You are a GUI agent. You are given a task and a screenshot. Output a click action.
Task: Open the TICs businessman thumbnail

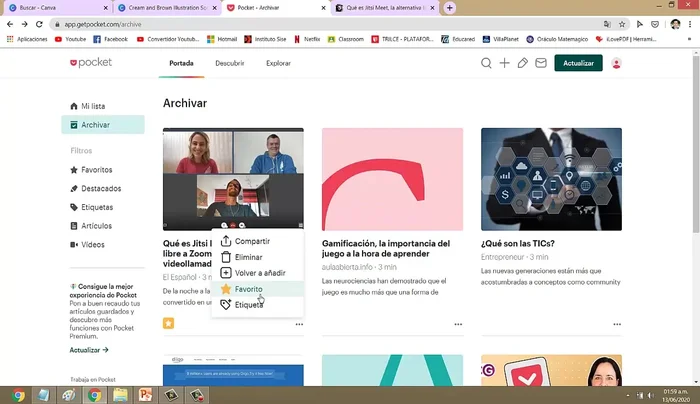click(x=551, y=179)
